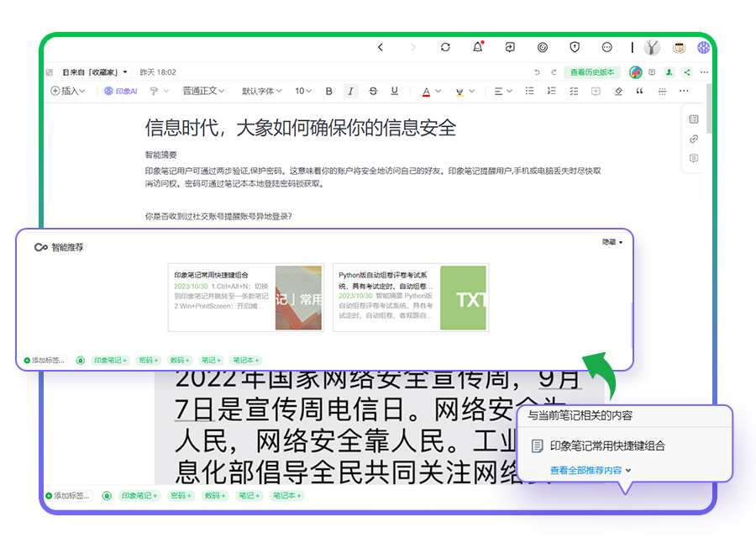The image size is (756, 538).
Task: Click the note title 信息时代，大象如何确保你的信息安全
Action: 301,128
